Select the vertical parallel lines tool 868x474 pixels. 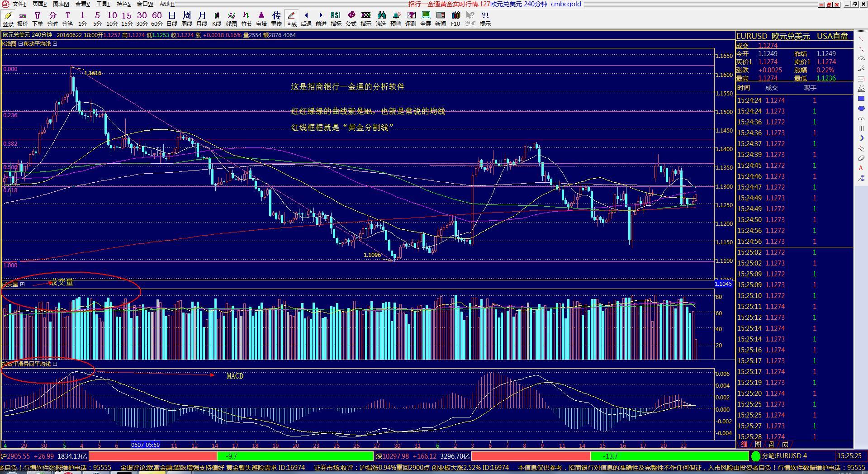pyautogui.click(x=861, y=128)
